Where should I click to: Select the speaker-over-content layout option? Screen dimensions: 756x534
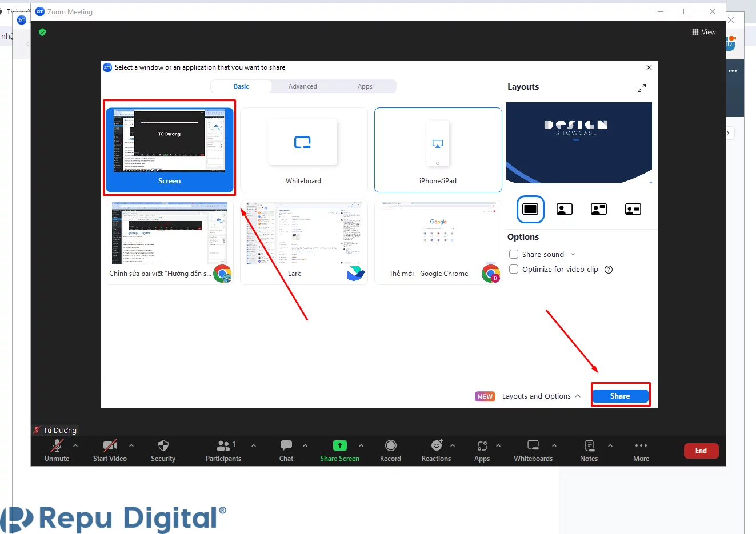(565, 209)
